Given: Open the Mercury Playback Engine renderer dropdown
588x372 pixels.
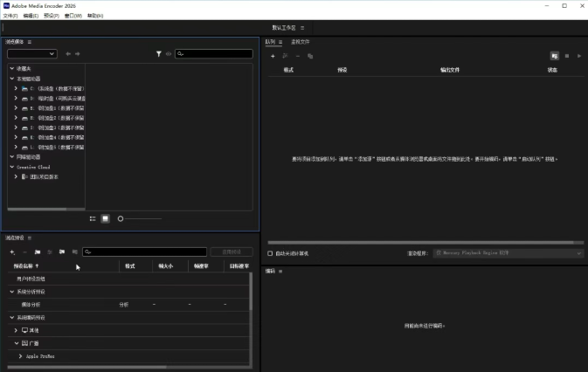Looking at the screenshot, I should [508, 253].
